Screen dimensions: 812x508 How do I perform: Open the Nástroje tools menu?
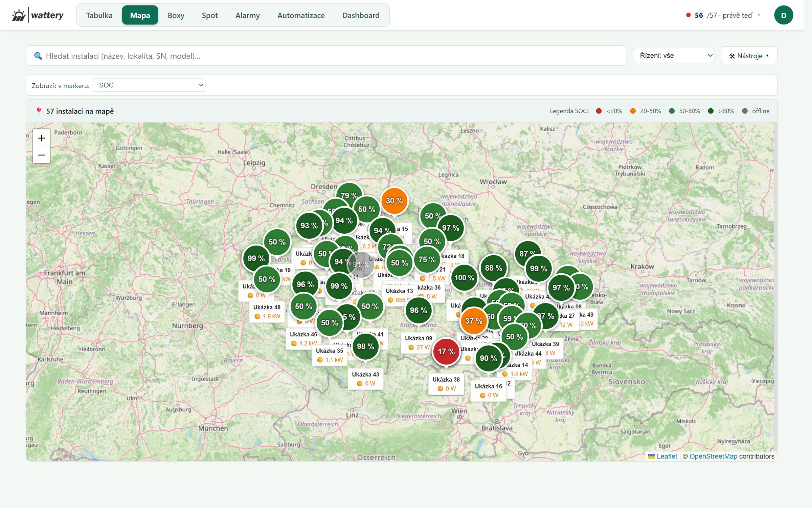[x=749, y=56]
